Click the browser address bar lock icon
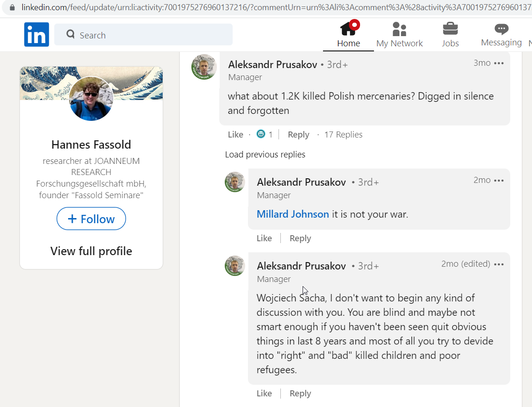The height and width of the screenshot is (407, 532). tap(12, 7)
